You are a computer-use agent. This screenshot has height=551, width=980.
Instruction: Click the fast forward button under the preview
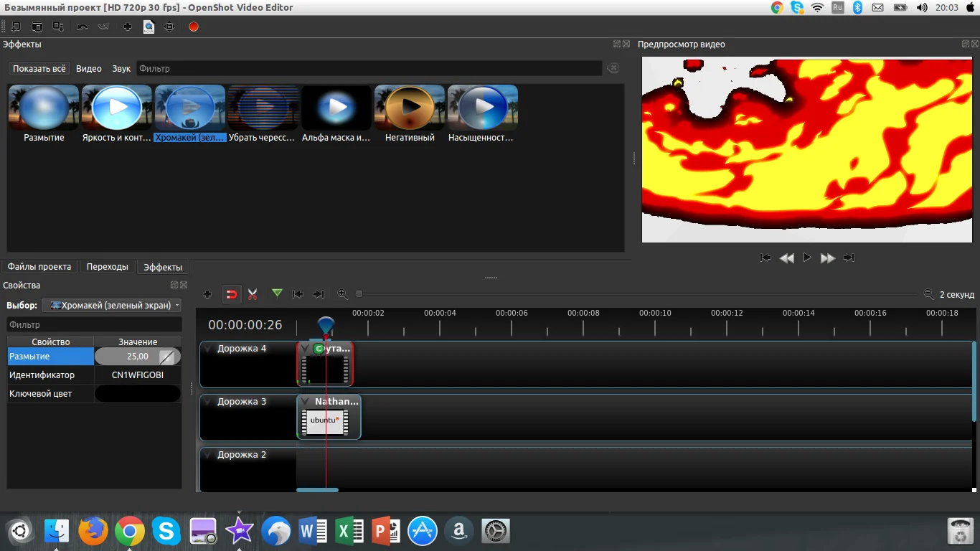click(x=827, y=258)
